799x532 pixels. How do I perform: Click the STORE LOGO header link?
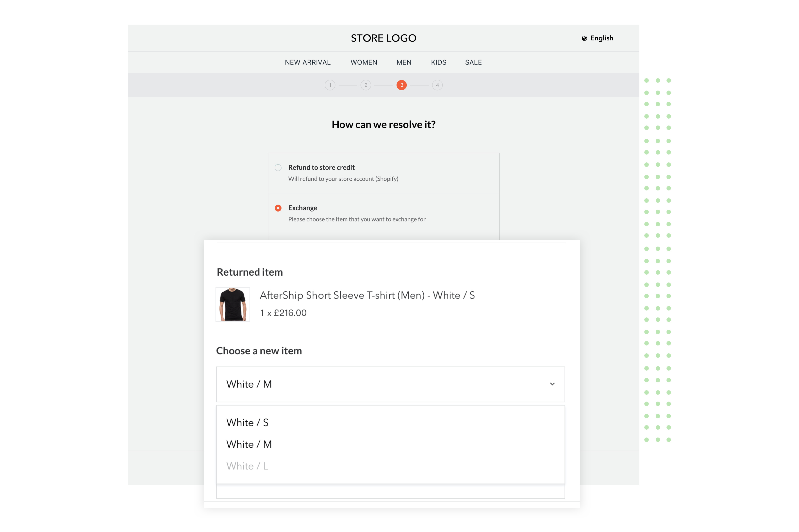383,38
